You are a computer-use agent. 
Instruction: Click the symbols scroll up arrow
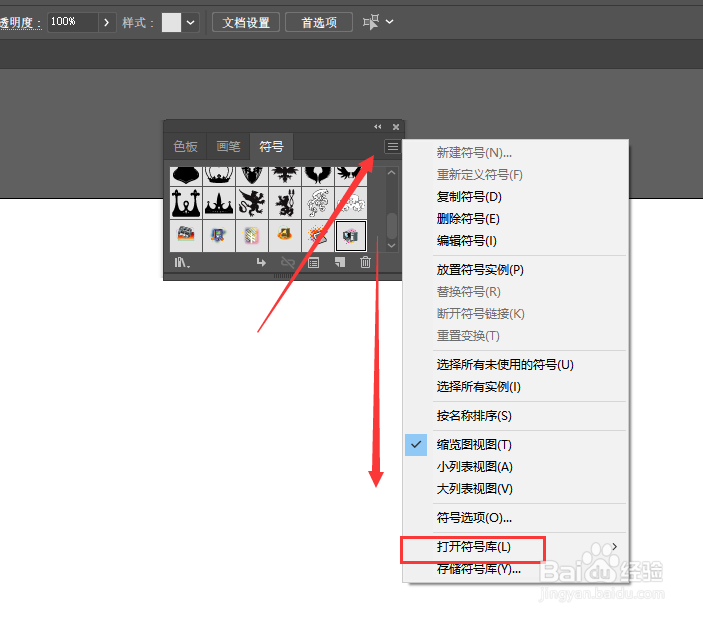click(391, 173)
